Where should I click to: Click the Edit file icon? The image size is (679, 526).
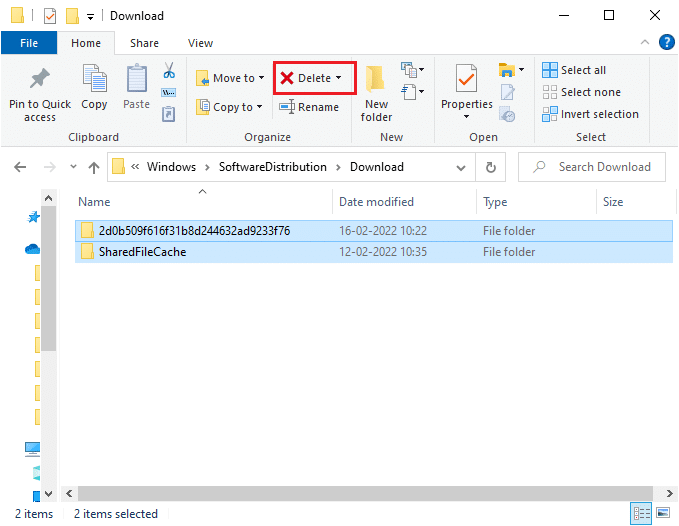(x=507, y=92)
